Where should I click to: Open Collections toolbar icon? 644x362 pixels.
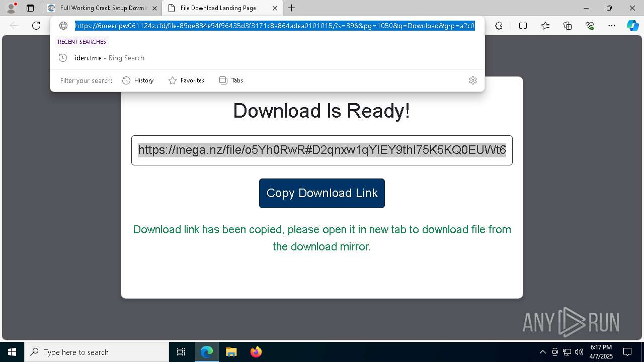point(568,26)
